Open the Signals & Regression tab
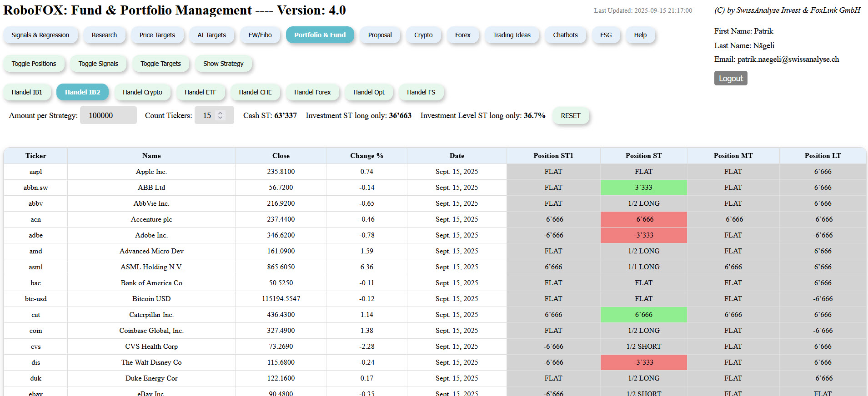 pyautogui.click(x=40, y=35)
